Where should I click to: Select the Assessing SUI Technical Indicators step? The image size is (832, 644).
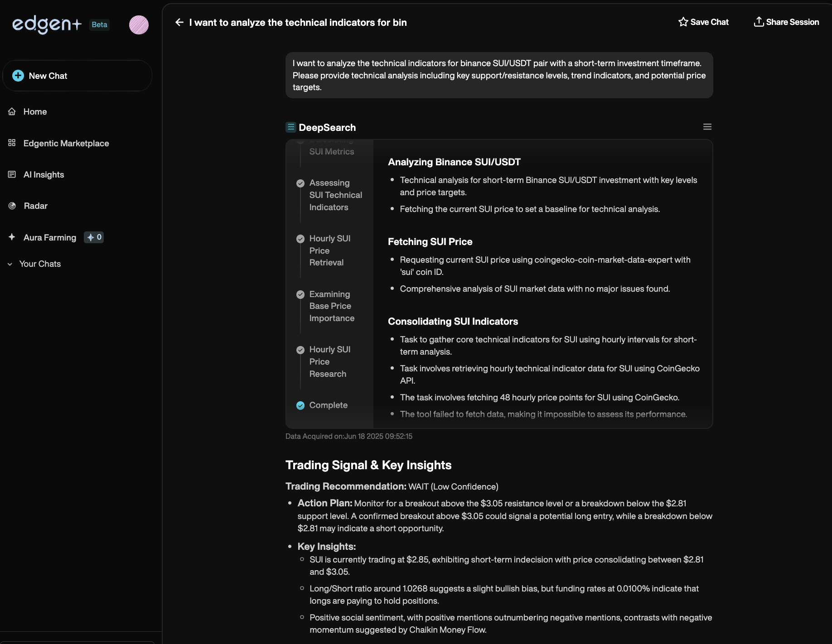pos(335,195)
